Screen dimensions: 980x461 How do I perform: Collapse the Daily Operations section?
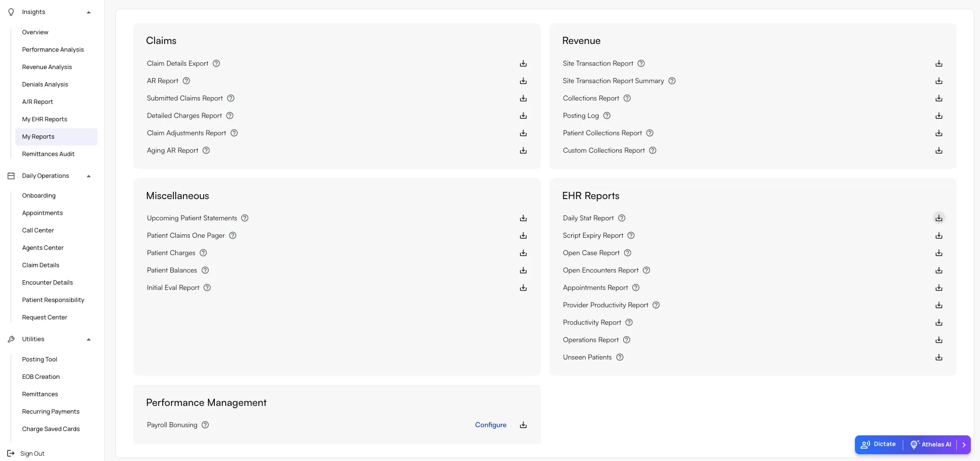click(x=89, y=175)
